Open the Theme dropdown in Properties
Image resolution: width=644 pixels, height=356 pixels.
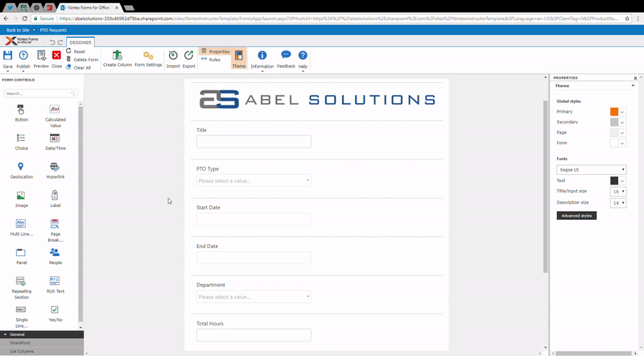(594, 86)
